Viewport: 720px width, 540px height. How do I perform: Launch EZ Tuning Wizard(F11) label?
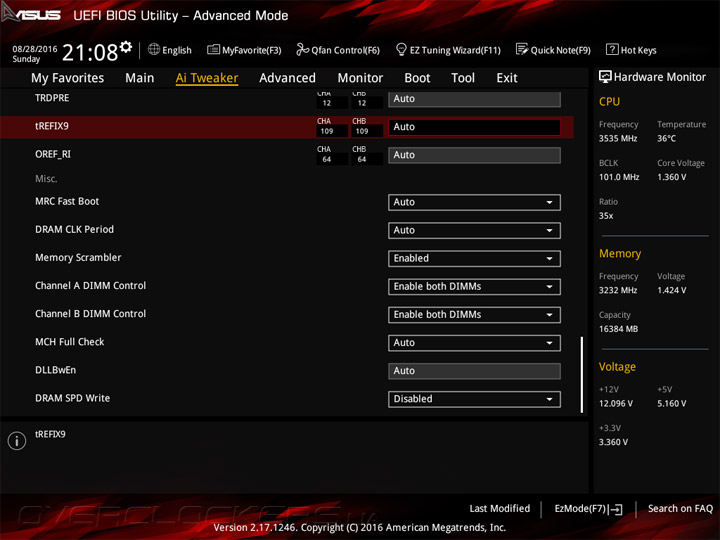coord(455,50)
